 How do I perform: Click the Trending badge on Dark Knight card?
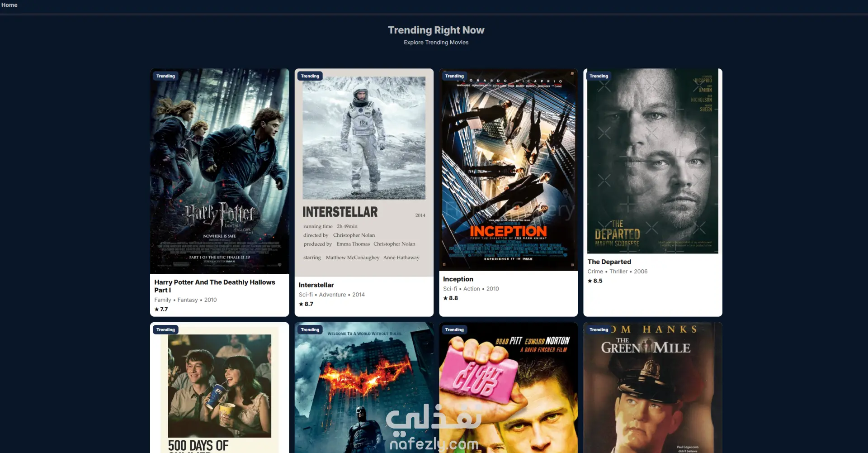[310, 330]
